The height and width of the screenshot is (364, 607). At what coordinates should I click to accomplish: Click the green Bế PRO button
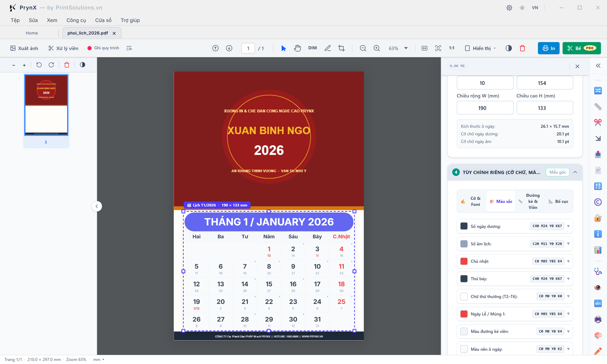[x=581, y=48]
